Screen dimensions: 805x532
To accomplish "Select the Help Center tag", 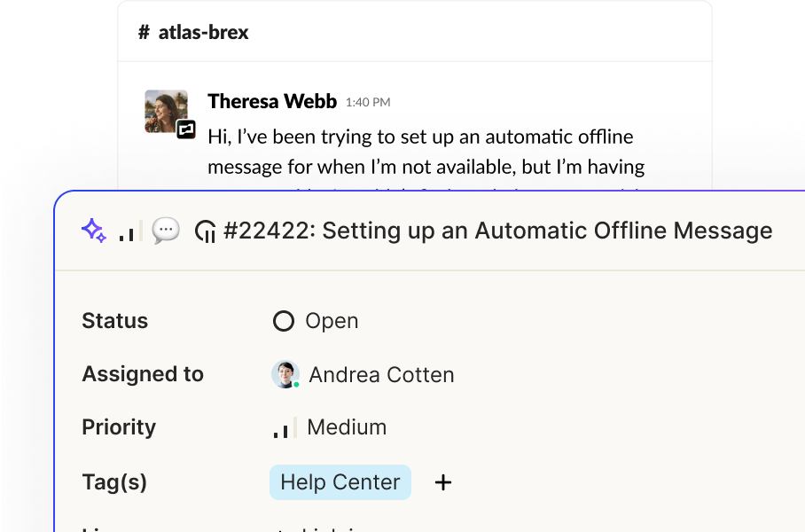I will point(340,482).
